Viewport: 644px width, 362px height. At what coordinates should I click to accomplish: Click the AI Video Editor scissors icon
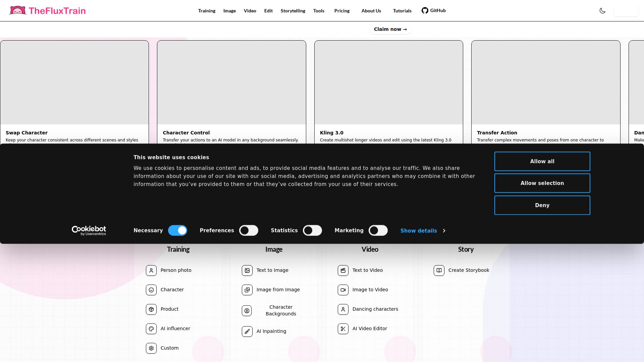pos(343,329)
